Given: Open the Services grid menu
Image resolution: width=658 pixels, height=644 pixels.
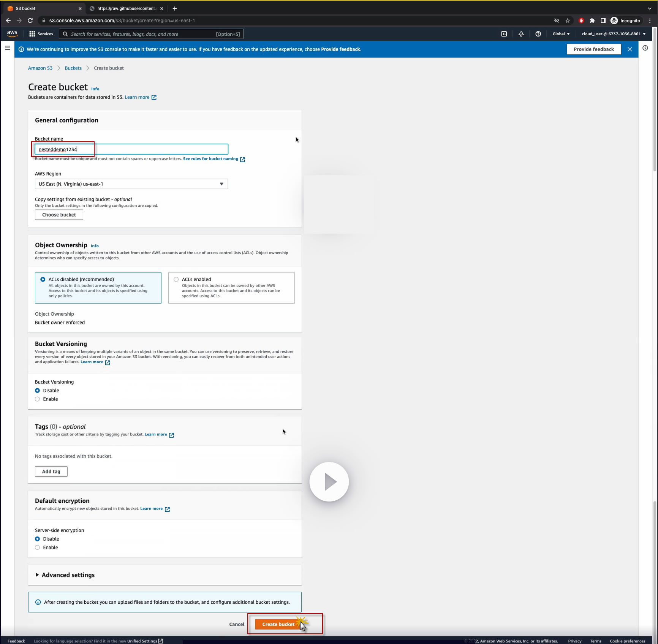Looking at the screenshot, I should (x=41, y=34).
